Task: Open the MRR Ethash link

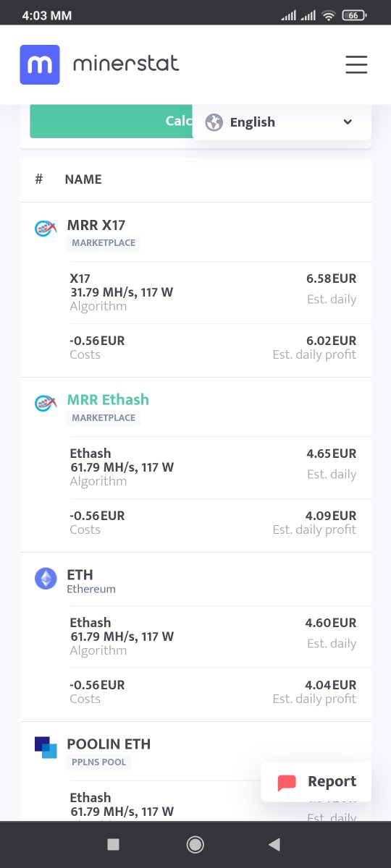Action: click(x=108, y=399)
